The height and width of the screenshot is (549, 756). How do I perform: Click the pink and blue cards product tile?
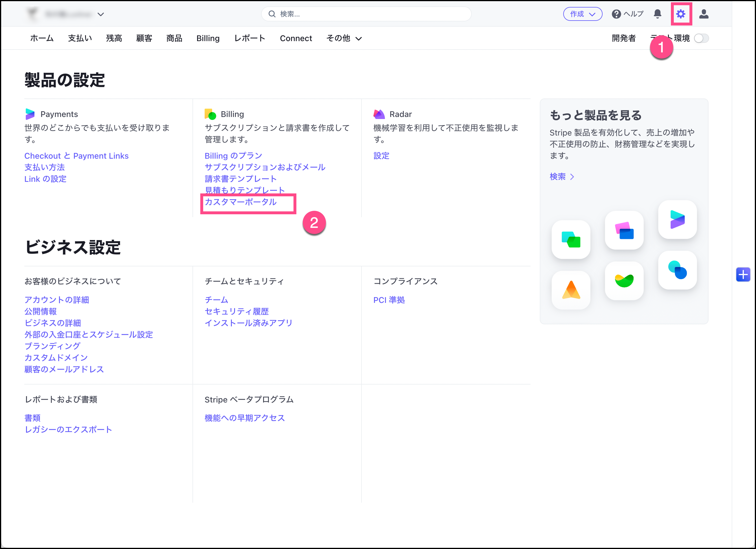point(624,230)
